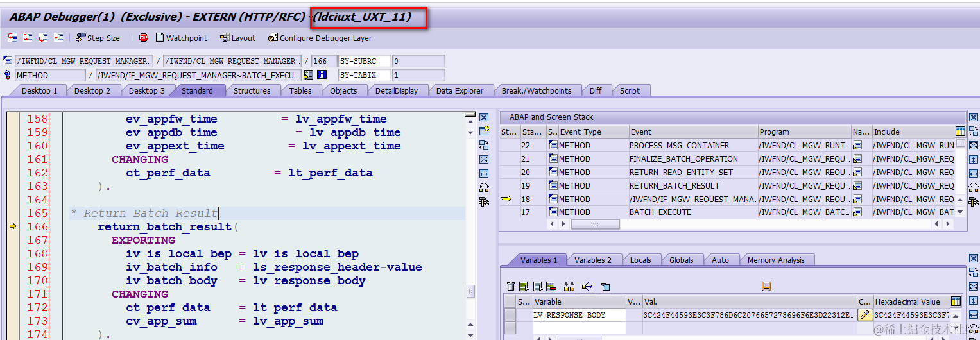Screen dimensions: 980x340
Task: Click Replace Tool icon beside source editor
Action: click(484, 146)
